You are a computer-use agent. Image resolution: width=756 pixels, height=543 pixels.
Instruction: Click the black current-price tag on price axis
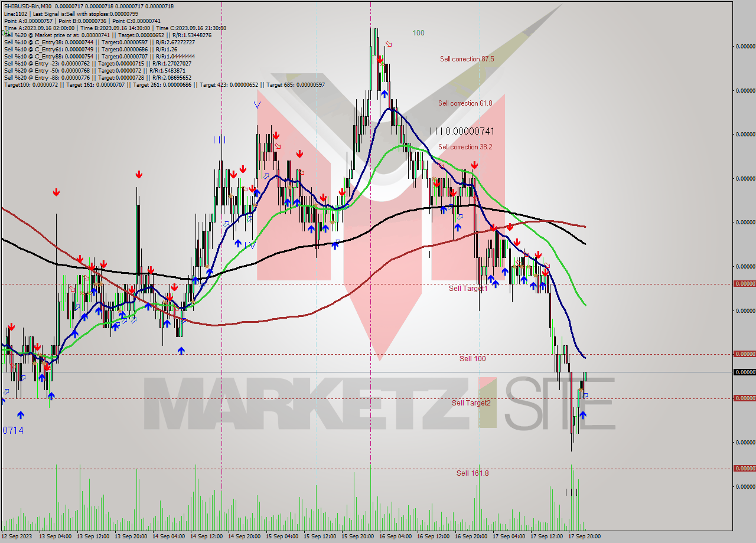(x=744, y=372)
